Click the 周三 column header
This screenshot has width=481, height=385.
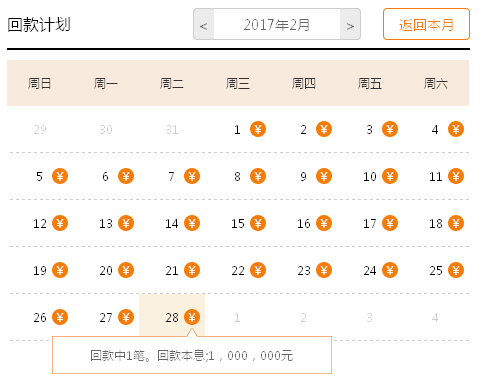tap(238, 83)
